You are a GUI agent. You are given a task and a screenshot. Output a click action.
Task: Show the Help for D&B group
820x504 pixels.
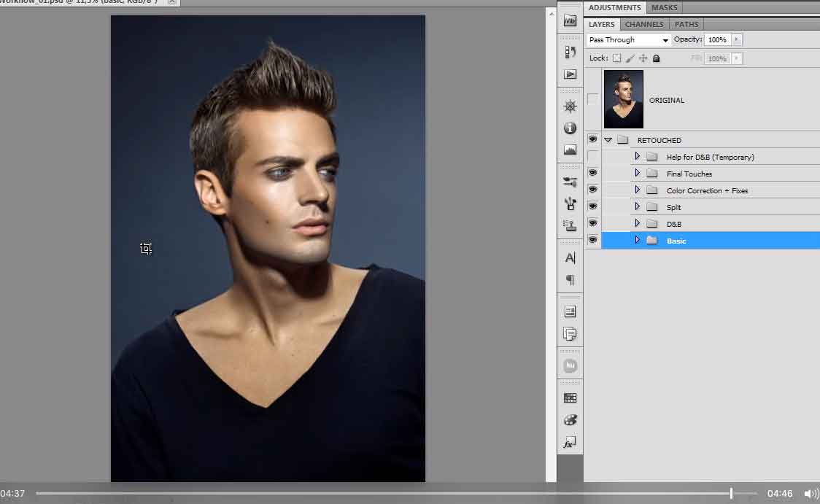click(x=592, y=156)
